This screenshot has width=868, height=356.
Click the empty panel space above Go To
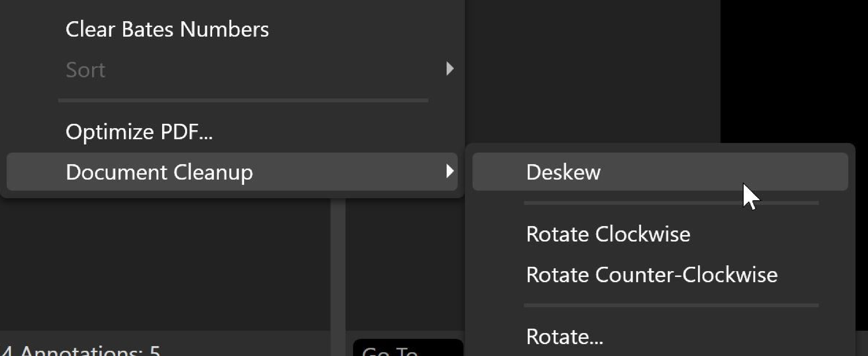(x=404, y=270)
